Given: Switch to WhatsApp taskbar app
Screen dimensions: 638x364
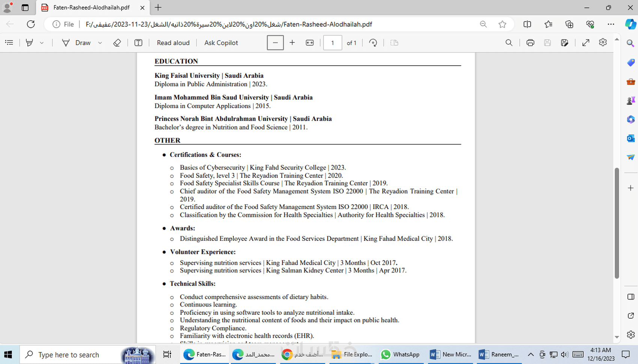Looking at the screenshot, I should pos(400,355).
